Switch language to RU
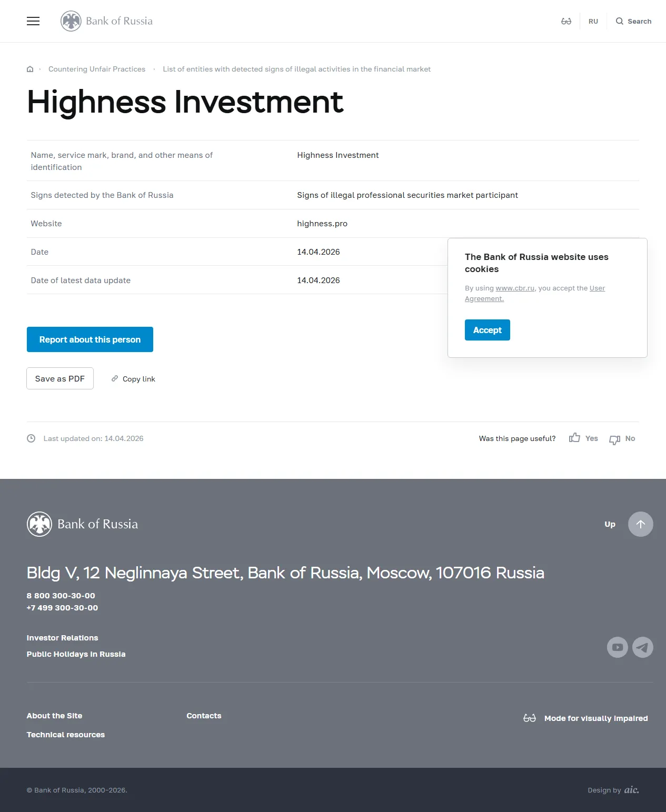The image size is (666, 812). (593, 22)
